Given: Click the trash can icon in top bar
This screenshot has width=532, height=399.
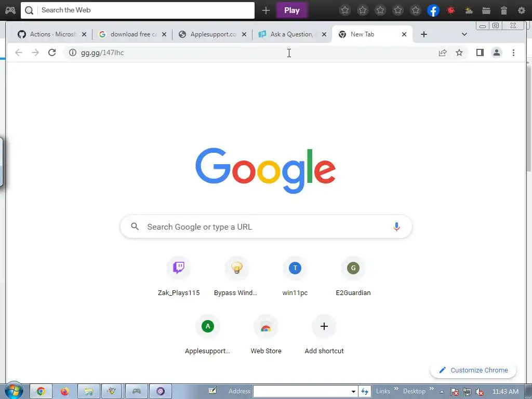Looking at the screenshot, I should click(504, 10).
